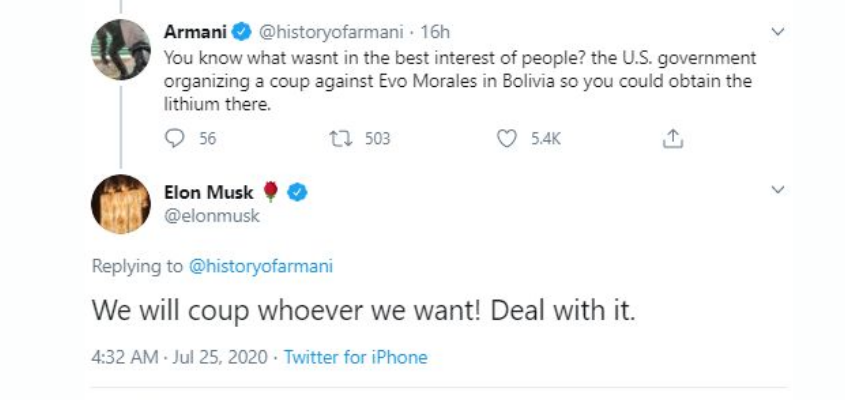Viewport: 845px width, 400px height.
Task: Click the Elon Musk display name
Action: tap(208, 192)
